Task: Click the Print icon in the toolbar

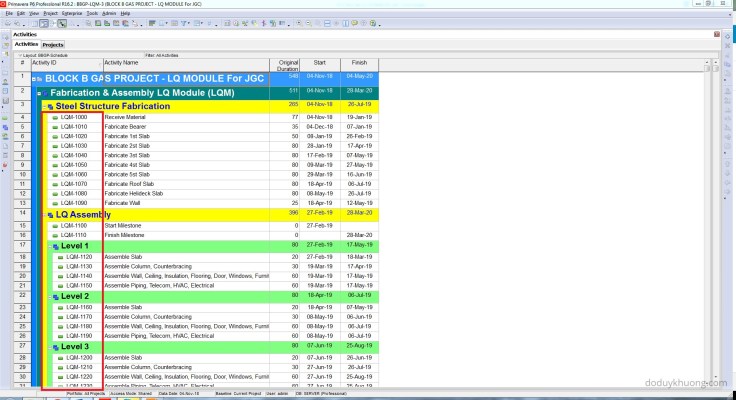Action: (x=8, y=23)
